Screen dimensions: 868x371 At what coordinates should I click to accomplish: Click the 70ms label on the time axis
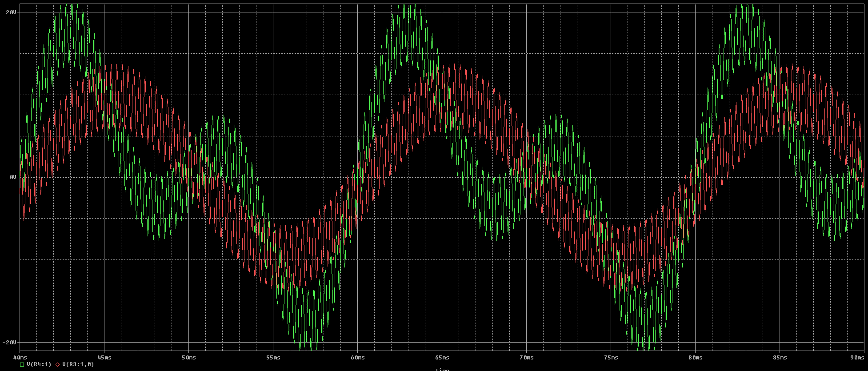click(526, 357)
